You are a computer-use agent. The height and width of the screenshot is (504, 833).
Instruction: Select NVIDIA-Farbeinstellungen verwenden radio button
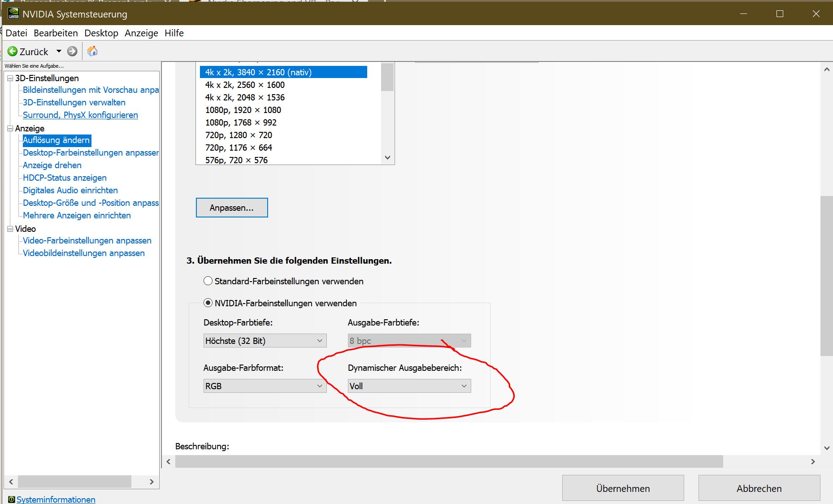208,303
